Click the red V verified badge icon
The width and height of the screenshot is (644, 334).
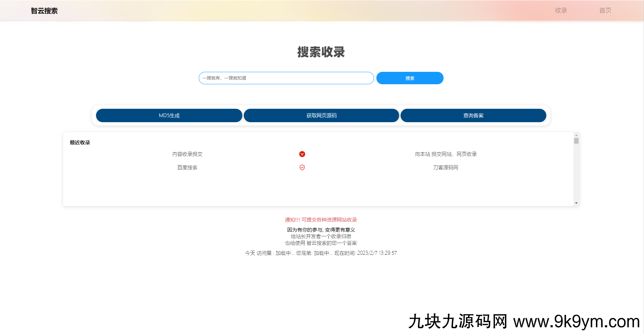pyautogui.click(x=302, y=154)
